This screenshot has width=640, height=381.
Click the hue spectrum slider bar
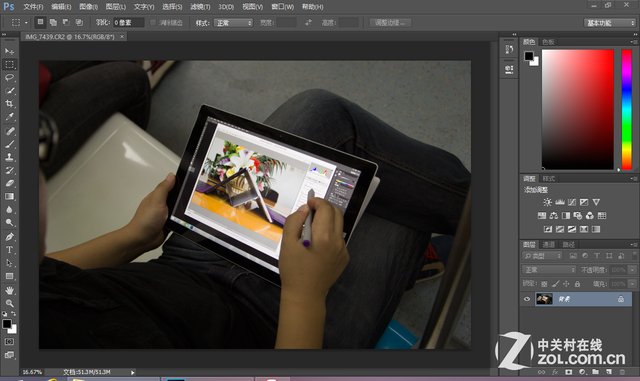pos(627,109)
